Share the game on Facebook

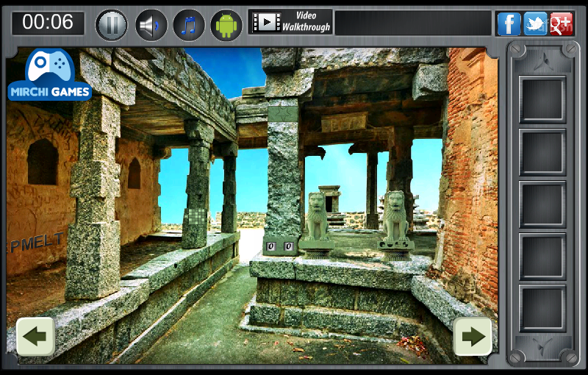[509, 24]
